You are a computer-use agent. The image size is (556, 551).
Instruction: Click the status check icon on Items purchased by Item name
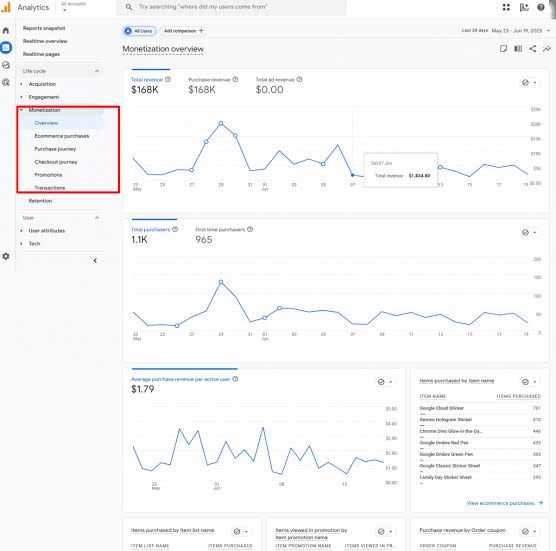tap(525, 382)
